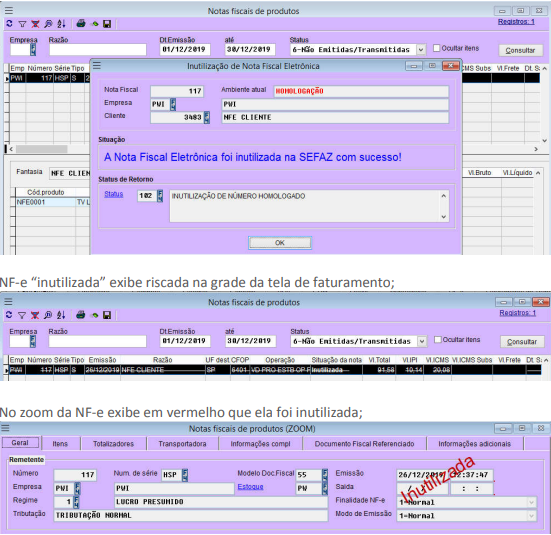Click the printer icon in top toolbar
Image resolution: width=551 pixels, height=535 pixels.
[81, 24]
